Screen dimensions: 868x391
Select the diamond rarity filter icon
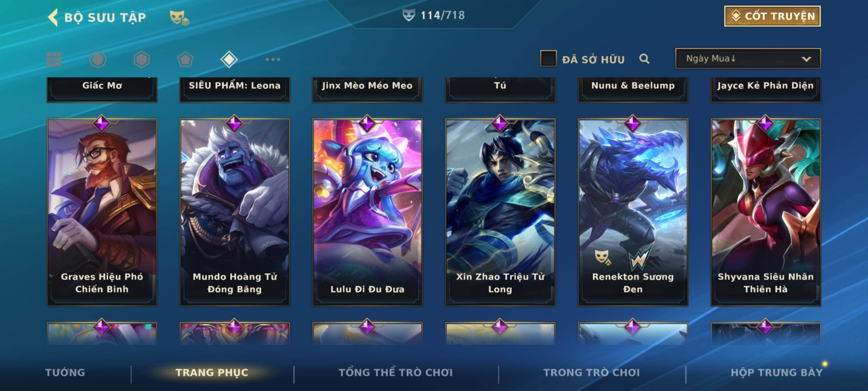point(229,59)
